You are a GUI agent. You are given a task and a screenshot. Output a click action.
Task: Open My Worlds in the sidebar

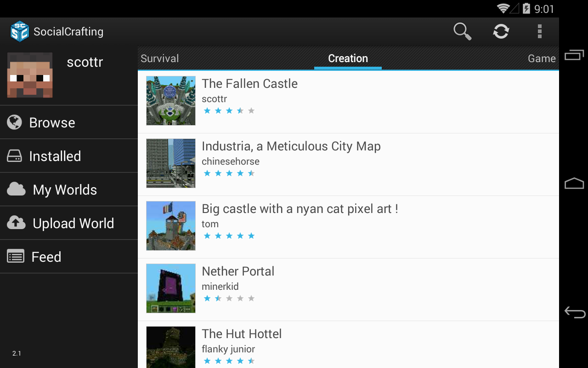(69, 190)
